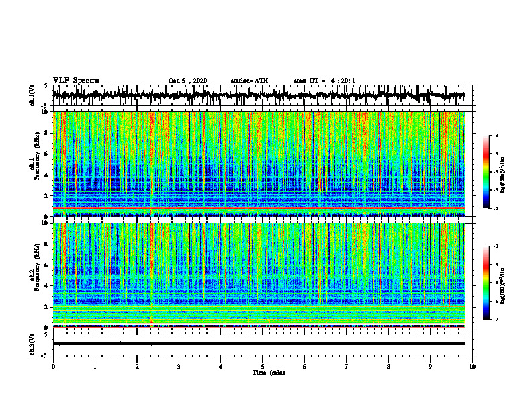532x411 pixels.
Task: Click the '-3' tick on ch.1 colorbar
Action: [x=495, y=135]
